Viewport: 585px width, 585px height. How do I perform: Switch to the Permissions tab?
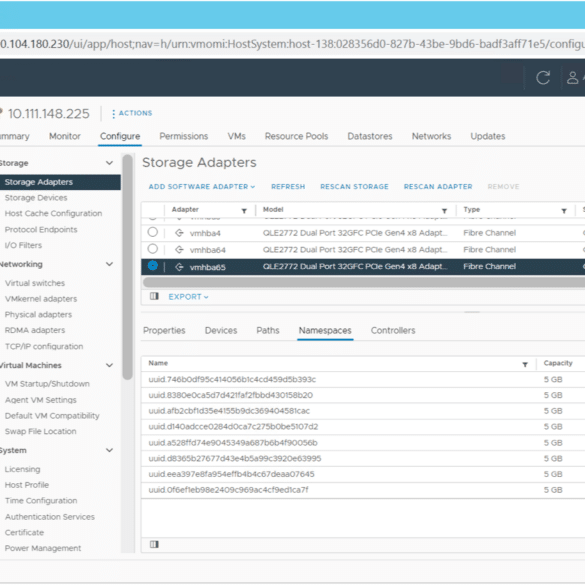pos(184,136)
